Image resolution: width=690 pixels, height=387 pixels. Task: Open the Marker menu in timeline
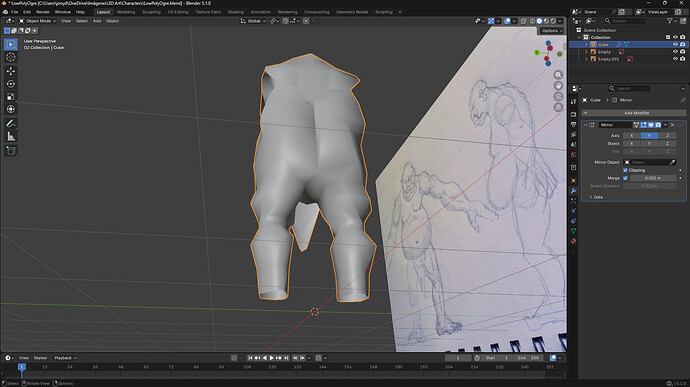click(x=40, y=358)
